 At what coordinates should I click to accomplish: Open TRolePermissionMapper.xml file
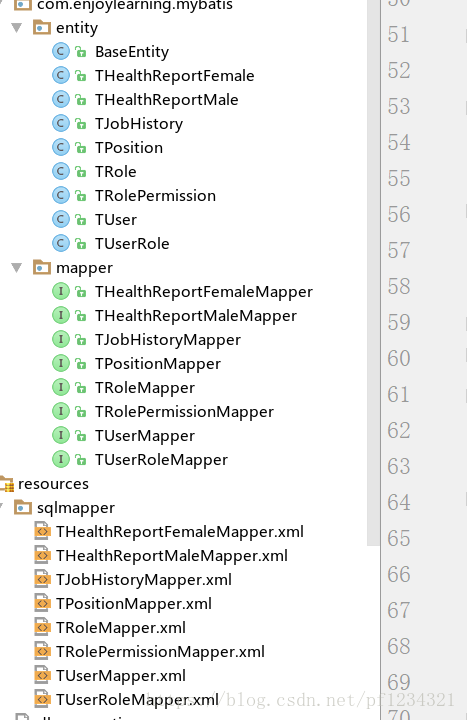coord(160,652)
